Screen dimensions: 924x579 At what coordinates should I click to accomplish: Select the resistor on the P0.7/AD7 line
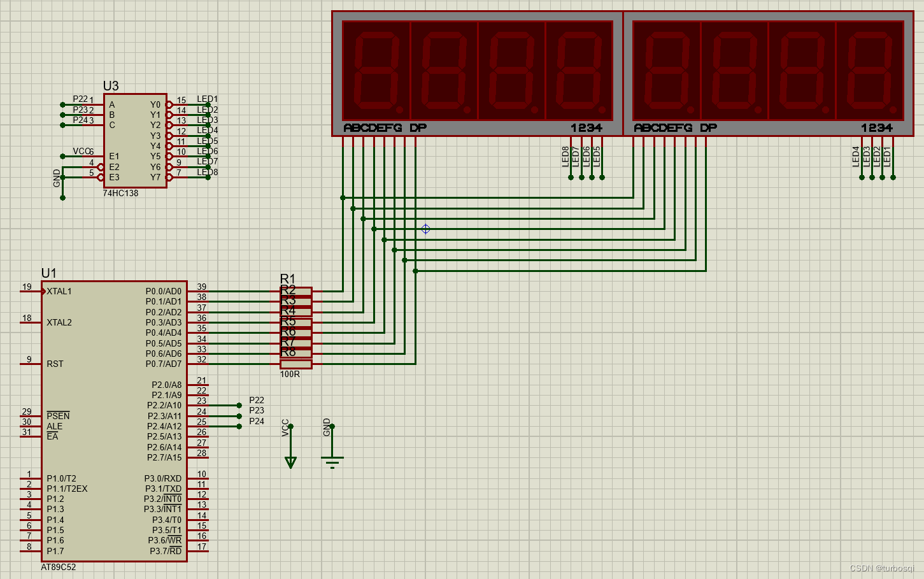tap(296, 364)
